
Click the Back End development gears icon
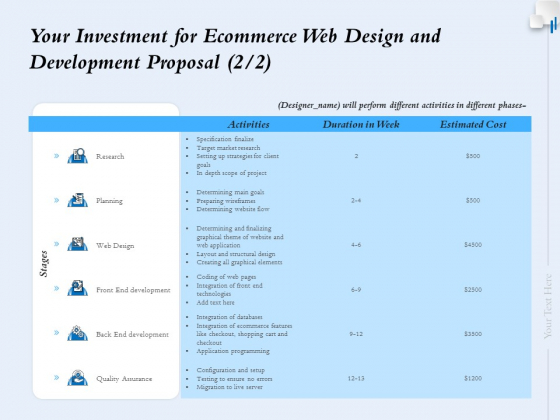point(78,333)
